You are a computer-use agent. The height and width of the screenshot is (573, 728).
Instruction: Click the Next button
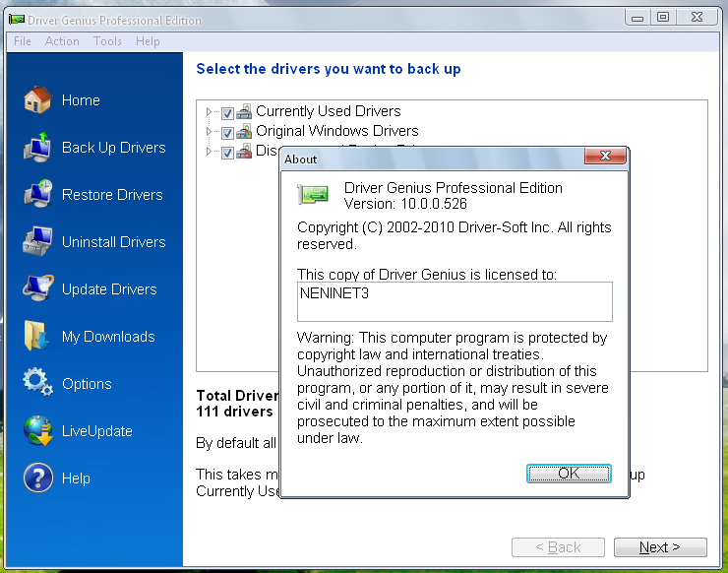pos(660,547)
